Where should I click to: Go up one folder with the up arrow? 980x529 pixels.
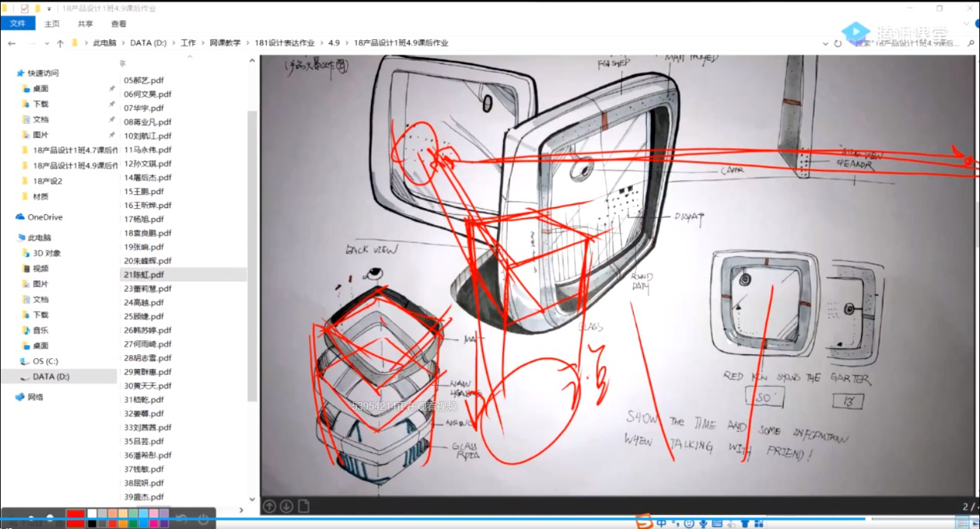[x=60, y=43]
